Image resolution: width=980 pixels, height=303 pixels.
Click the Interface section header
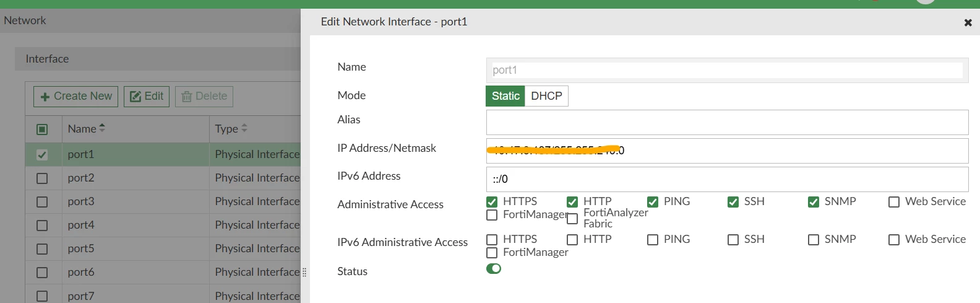pos(158,59)
